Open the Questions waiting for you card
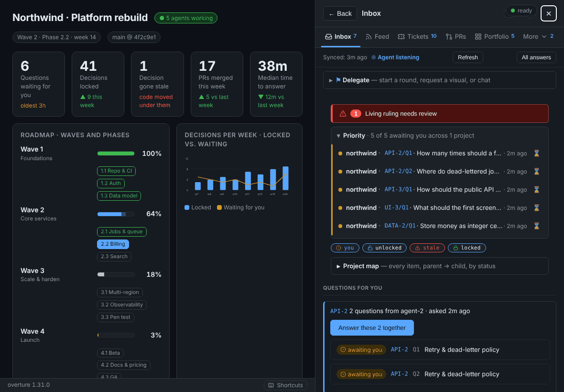 pos(39,84)
